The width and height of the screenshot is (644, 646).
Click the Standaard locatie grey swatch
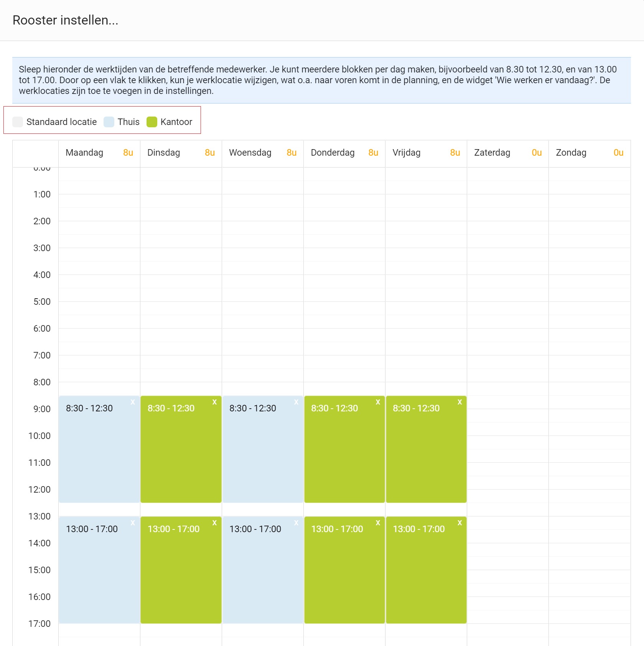pos(18,122)
